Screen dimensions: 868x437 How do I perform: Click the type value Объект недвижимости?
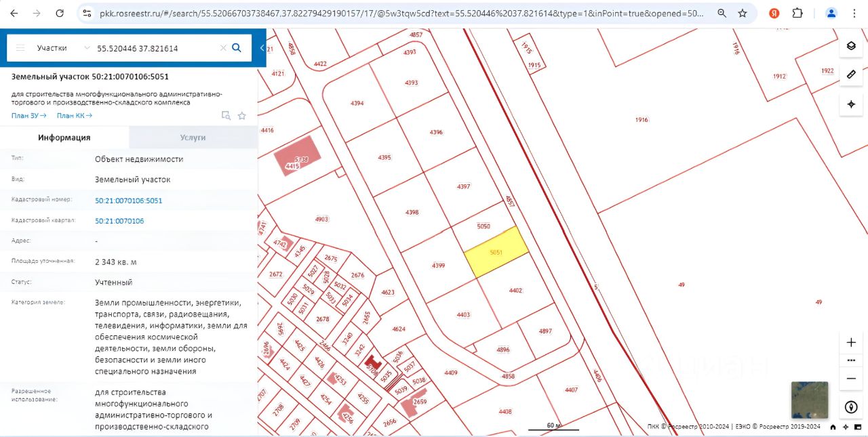coord(139,159)
